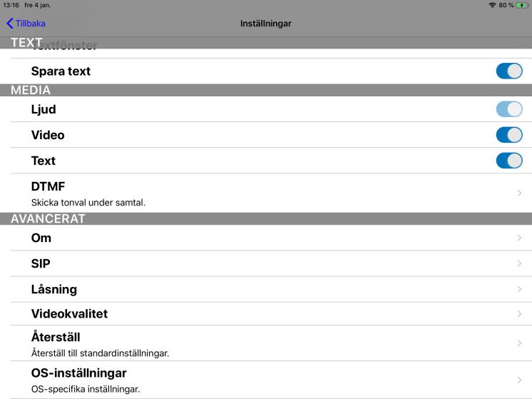The width and height of the screenshot is (532, 399).
Task: Go back via Tillbaka link
Action: coord(30,24)
